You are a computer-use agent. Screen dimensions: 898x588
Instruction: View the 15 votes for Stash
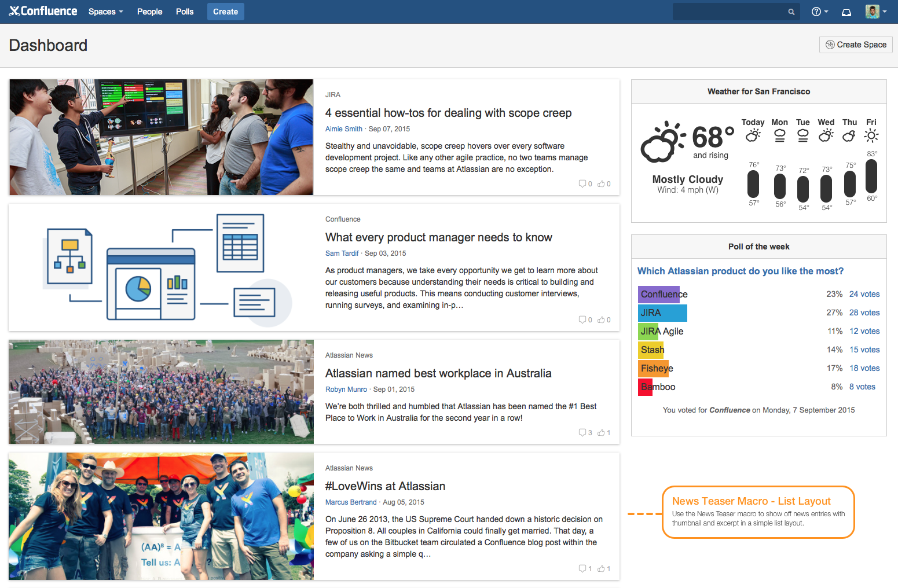click(x=864, y=350)
